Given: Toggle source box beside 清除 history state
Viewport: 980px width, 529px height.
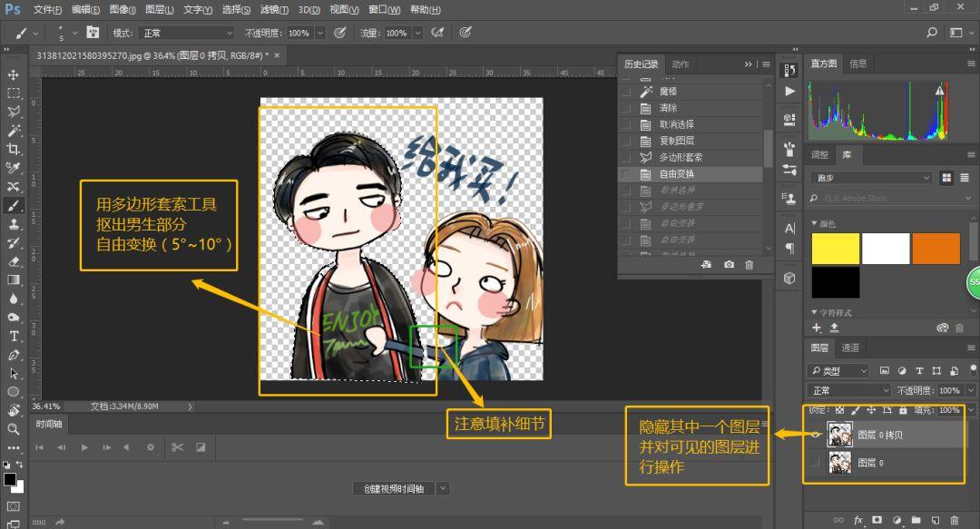Looking at the screenshot, I should tap(625, 108).
